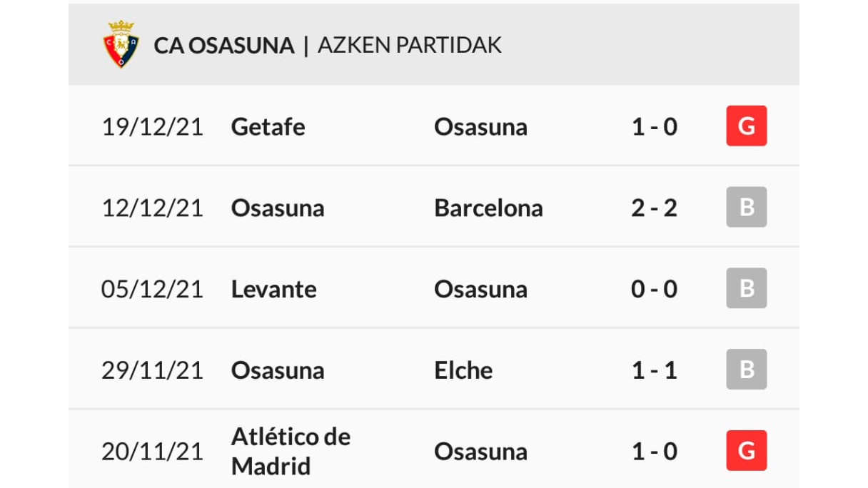Click Osasuna as home team versus Barcelona
Viewport: 868px width, 488px height.
(278, 208)
